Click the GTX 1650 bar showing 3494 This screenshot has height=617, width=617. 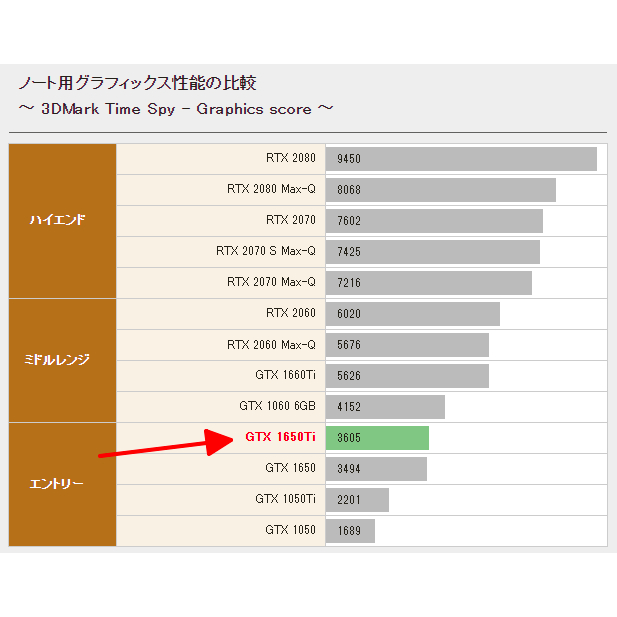pyautogui.click(x=376, y=469)
